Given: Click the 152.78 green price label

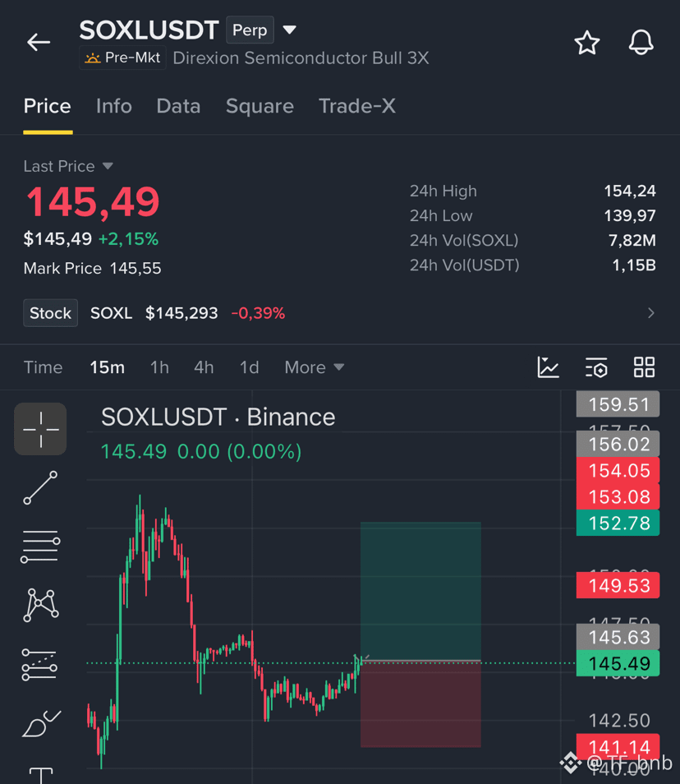Looking at the screenshot, I should [618, 523].
